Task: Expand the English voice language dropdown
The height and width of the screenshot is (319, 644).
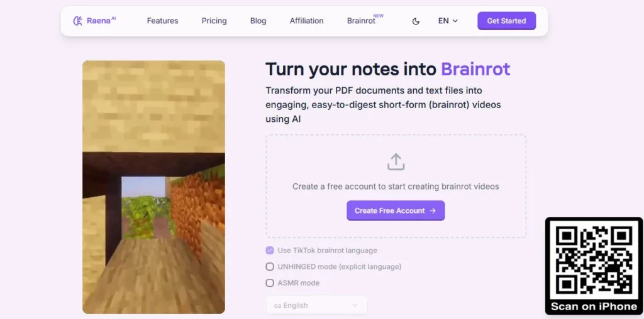Action: click(x=316, y=305)
